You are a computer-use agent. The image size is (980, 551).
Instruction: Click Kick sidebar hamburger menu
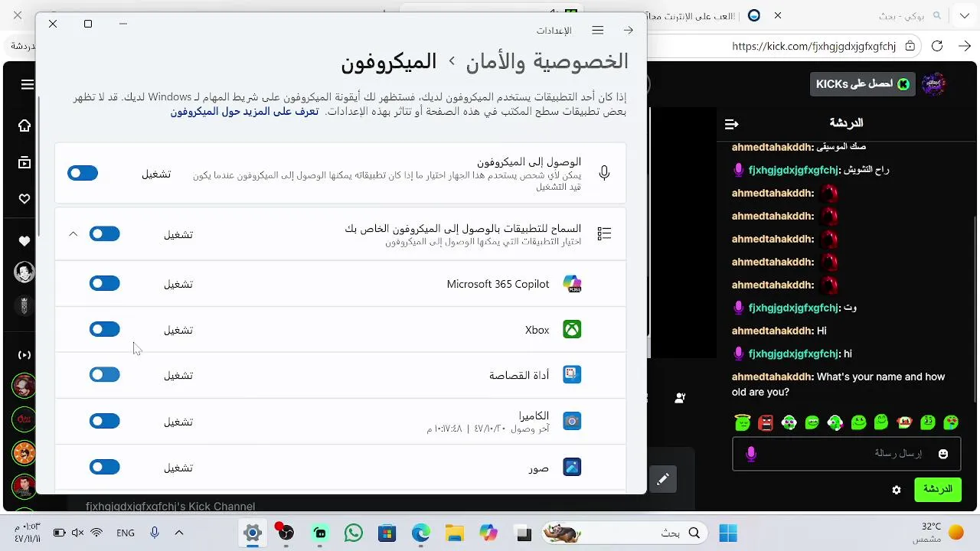tap(28, 85)
